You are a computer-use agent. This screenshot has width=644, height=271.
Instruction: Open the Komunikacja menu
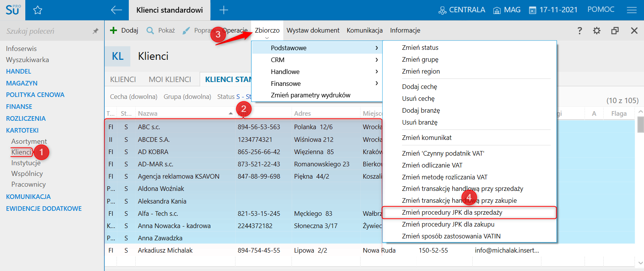(x=365, y=30)
